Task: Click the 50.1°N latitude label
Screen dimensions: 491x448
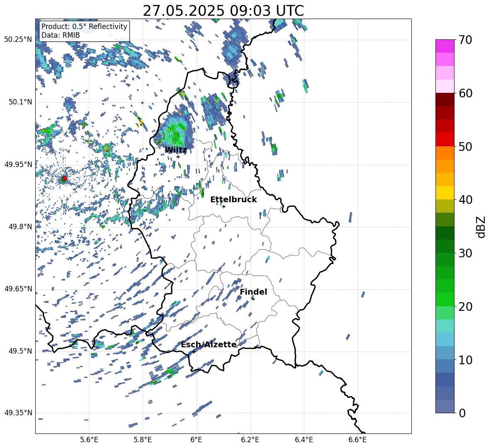Action: pyautogui.click(x=20, y=102)
